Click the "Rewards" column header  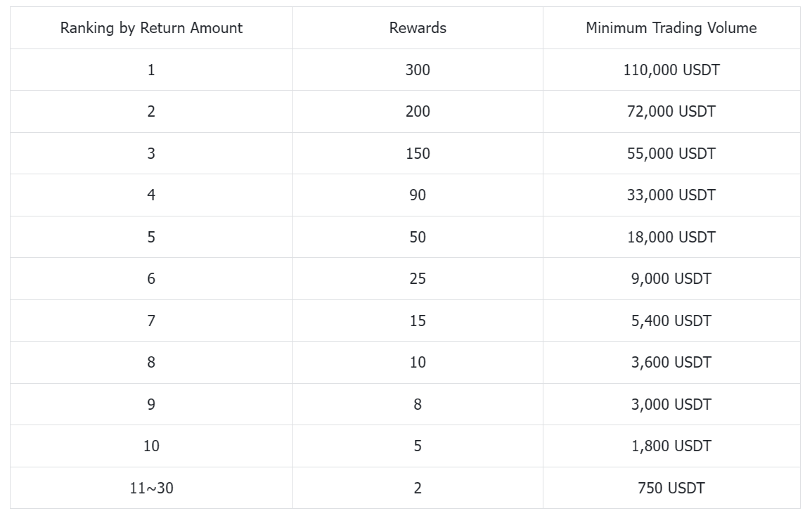point(418,28)
